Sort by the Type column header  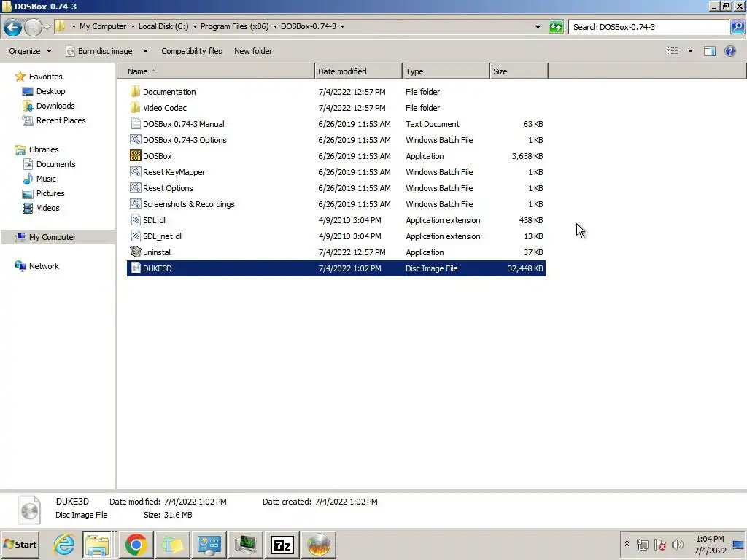coord(446,71)
